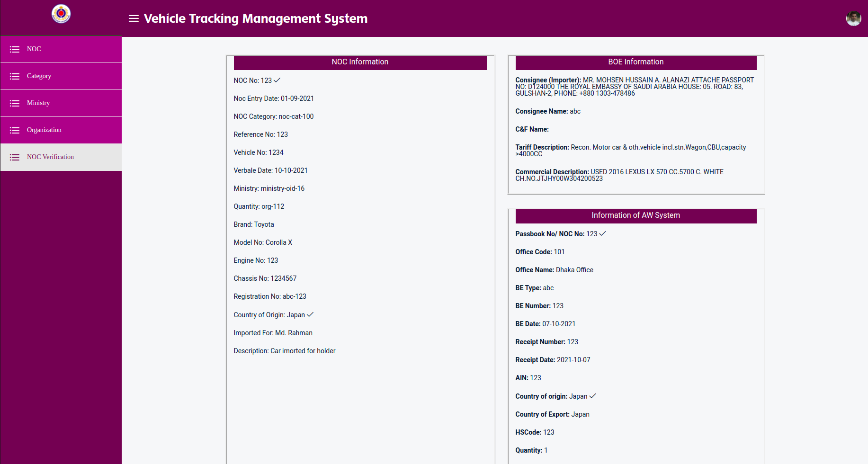Screen dimensions: 868x464
Task: Select Ministry: ministry-oid-16 line
Action: click(x=269, y=188)
